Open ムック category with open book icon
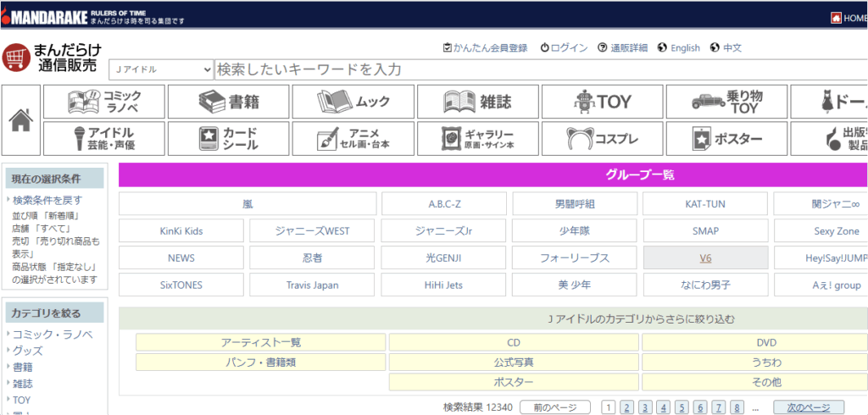Image resolution: width=868 pixels, height=415 pixels. point(353,102)
